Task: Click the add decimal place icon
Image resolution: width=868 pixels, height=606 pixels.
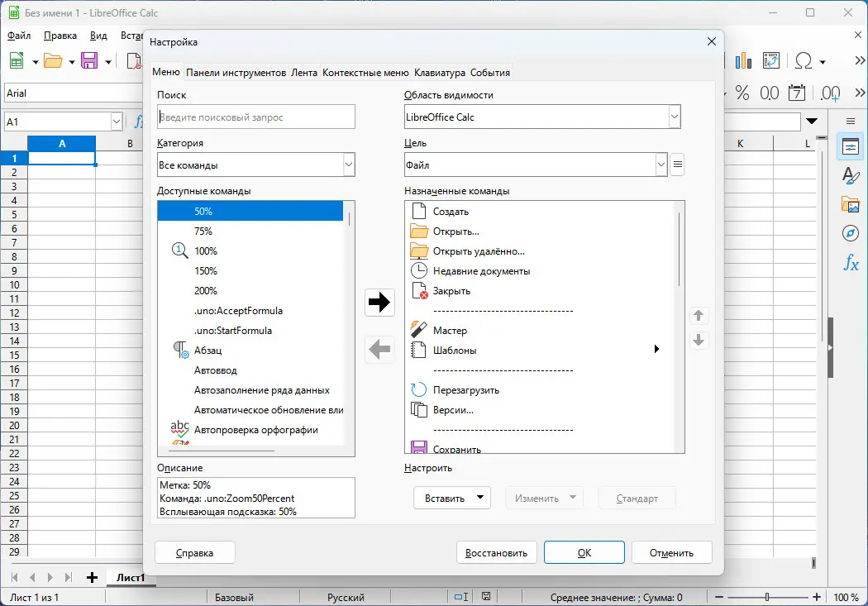Action: click(x=830, y=93)
